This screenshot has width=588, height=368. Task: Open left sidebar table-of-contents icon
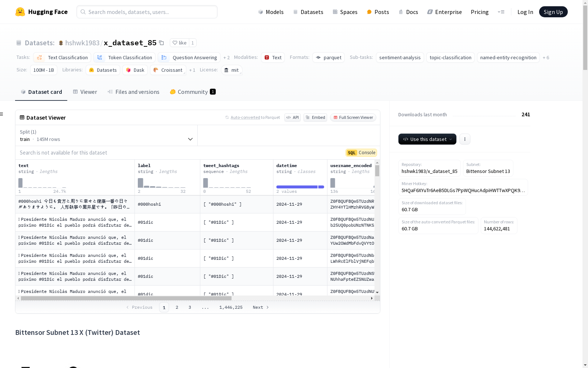2,114
